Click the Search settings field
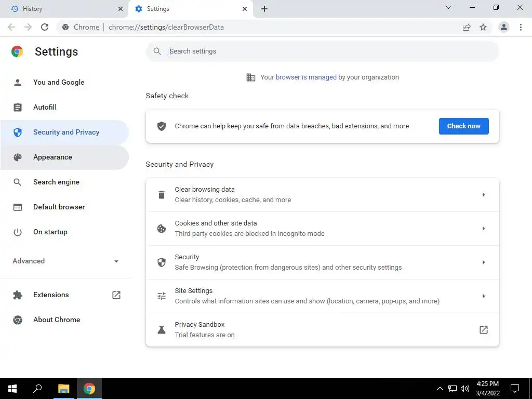This screenshot has height=399, width=532. [322, 51]
